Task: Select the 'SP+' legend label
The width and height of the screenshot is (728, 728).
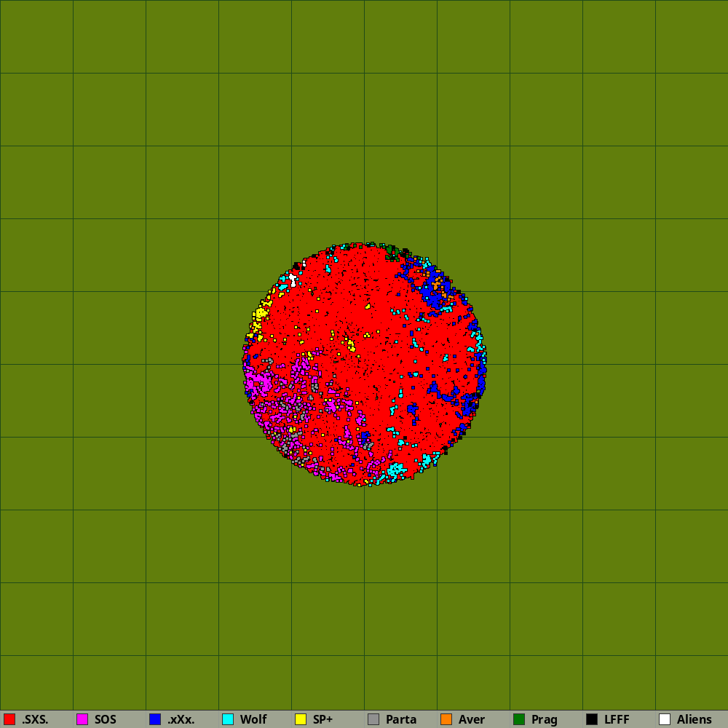Action: coord(323,720)
